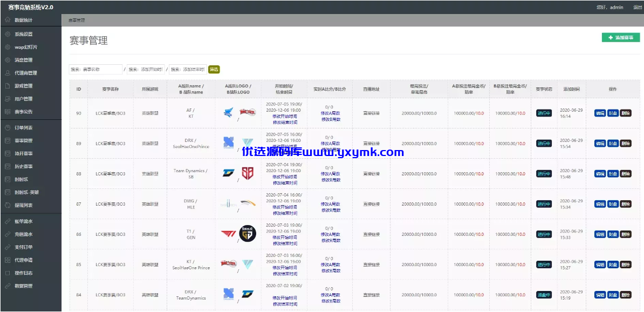Click 编辑 for match ID 90
Screen dimensions: 644x312
600,113
